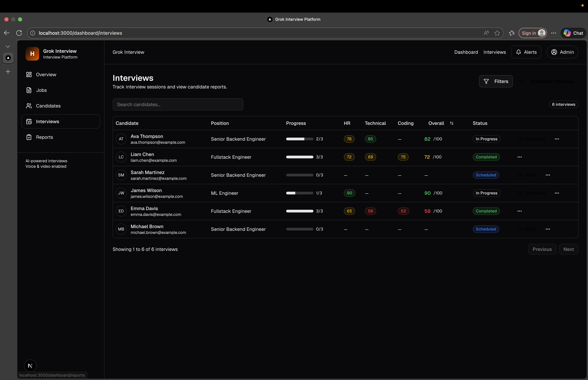Viewport: 588px width, 380px height.
Task: Focus the Search candidates input field
Action: [178, 105]
